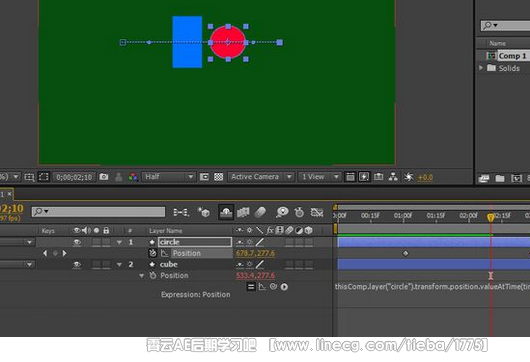Include circle Position in graph editor set

[x=165, y=253]
